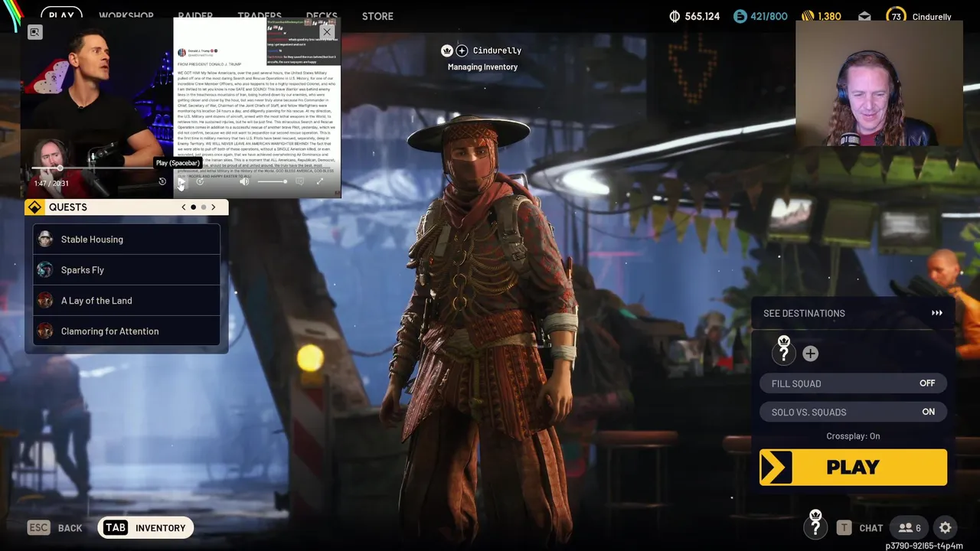Click the Crossplay: On label
This screenshot has height=551, width=980.
click(853, 436)
